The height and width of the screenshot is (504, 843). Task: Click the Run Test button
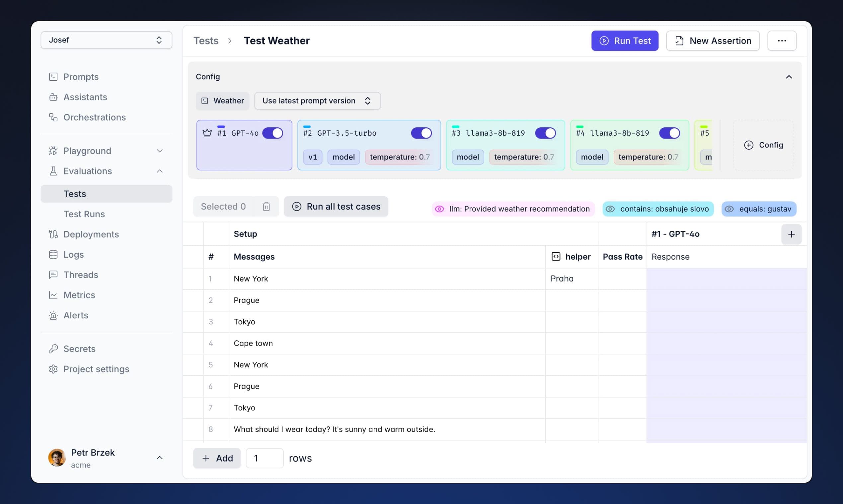click(x=625, y=41)
